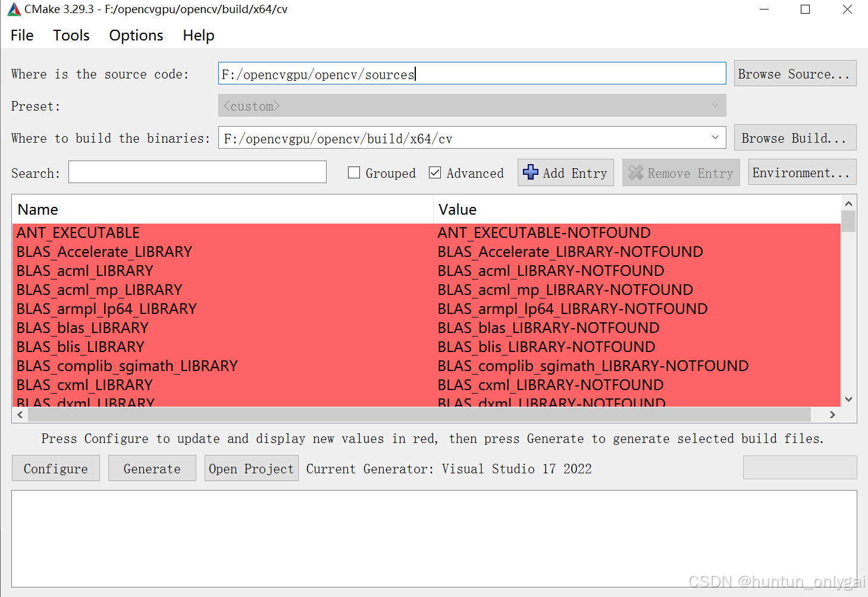The image size is (868, 597).
Task: Expand the build binaries path dropdown
Action: (715, 138)
